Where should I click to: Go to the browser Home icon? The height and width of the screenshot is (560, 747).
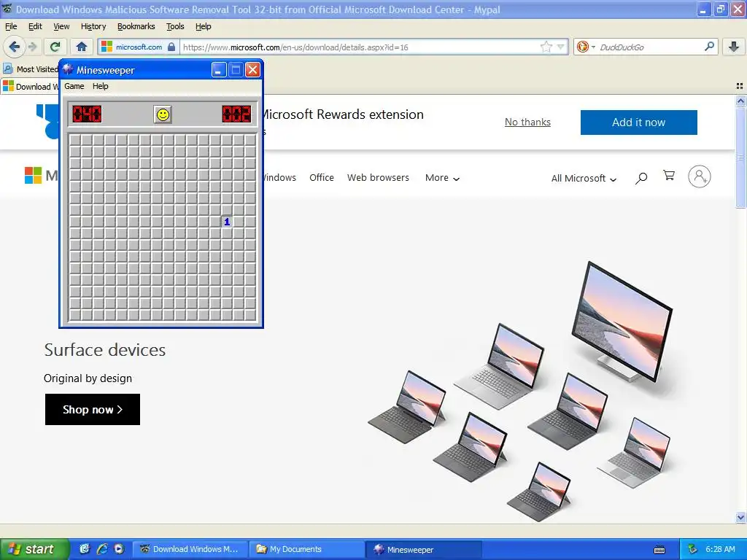[x=82, y=47]
